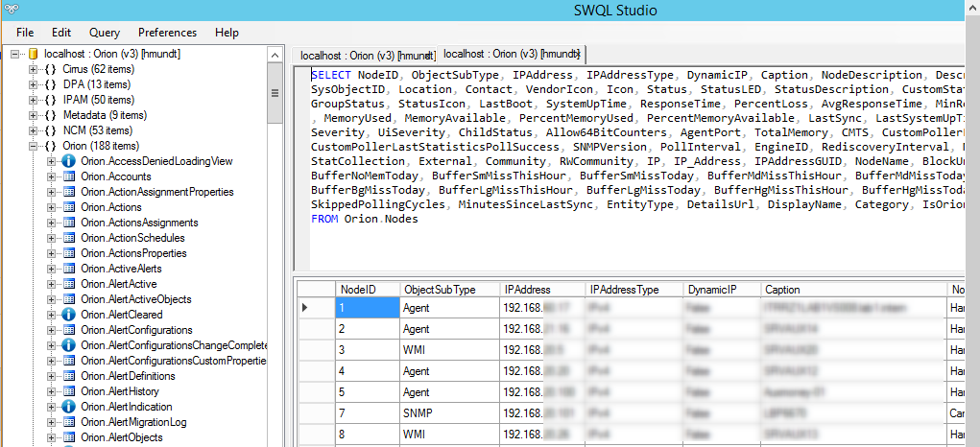980x447 pixels.
Task: Expand the Cirrus (62 items) namespace
Action: point(34,69)
